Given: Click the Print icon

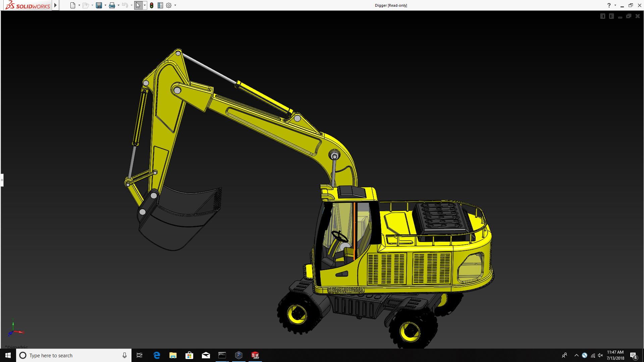Looking at the screenshot, I should [112, 5].
